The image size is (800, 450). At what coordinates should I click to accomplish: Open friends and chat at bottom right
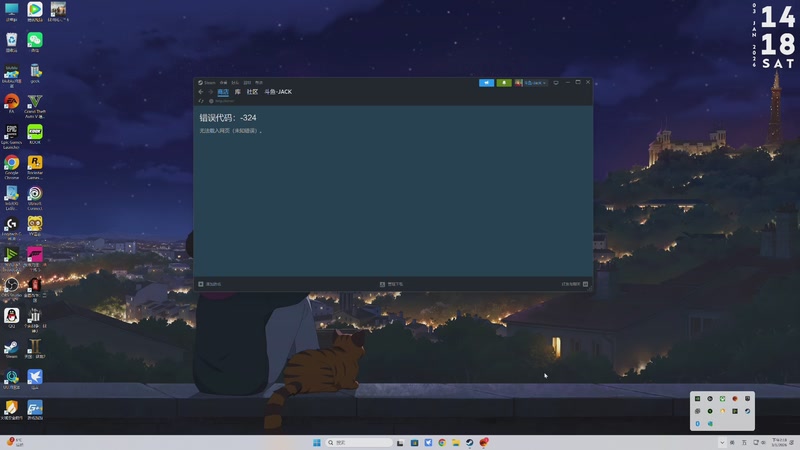point(574,284)
